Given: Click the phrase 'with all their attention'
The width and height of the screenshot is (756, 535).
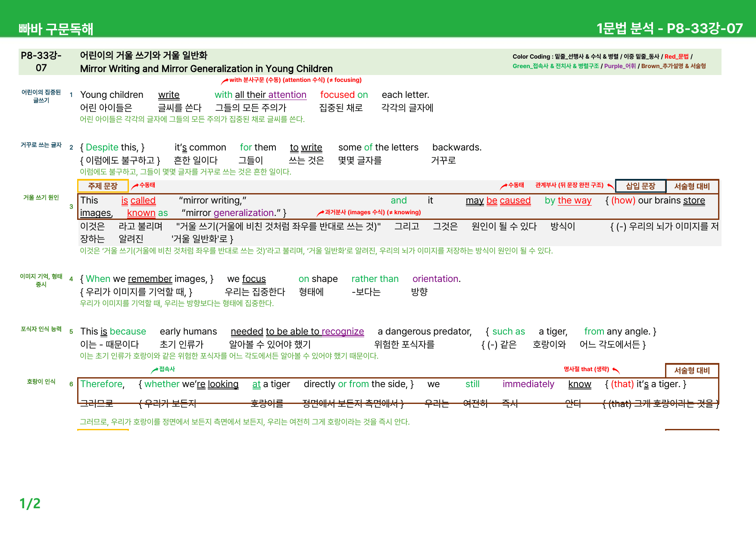Looking at the screenshot, I should [x=260, y=95].
